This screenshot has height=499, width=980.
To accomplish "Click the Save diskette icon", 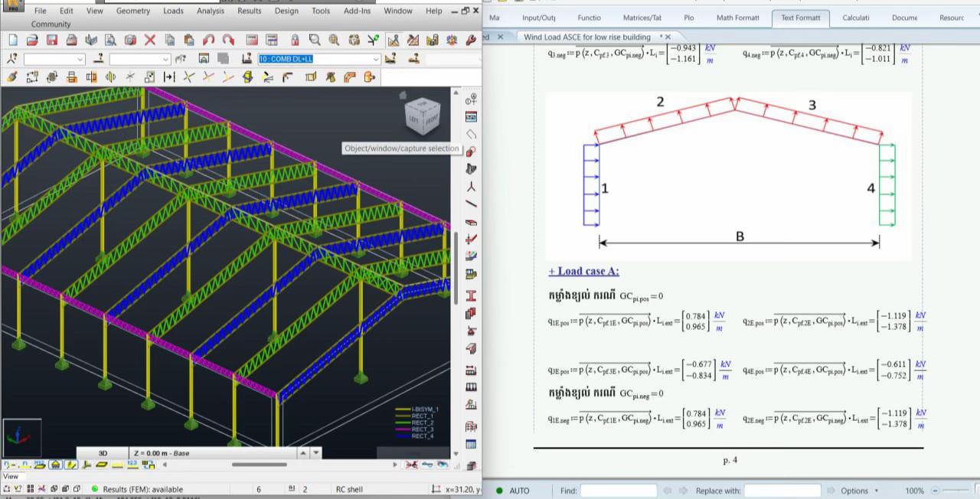I will 52,41.
